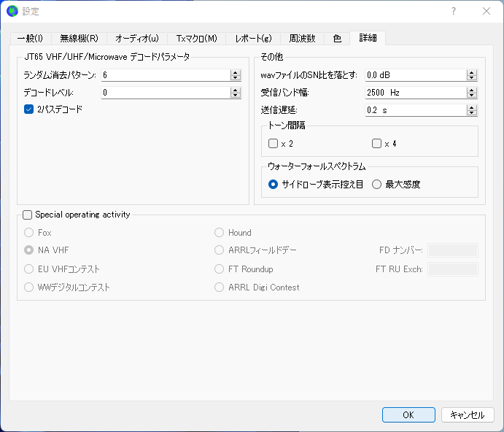
Task: Close the 設定 dialog
Action: [x=486, y=11]
